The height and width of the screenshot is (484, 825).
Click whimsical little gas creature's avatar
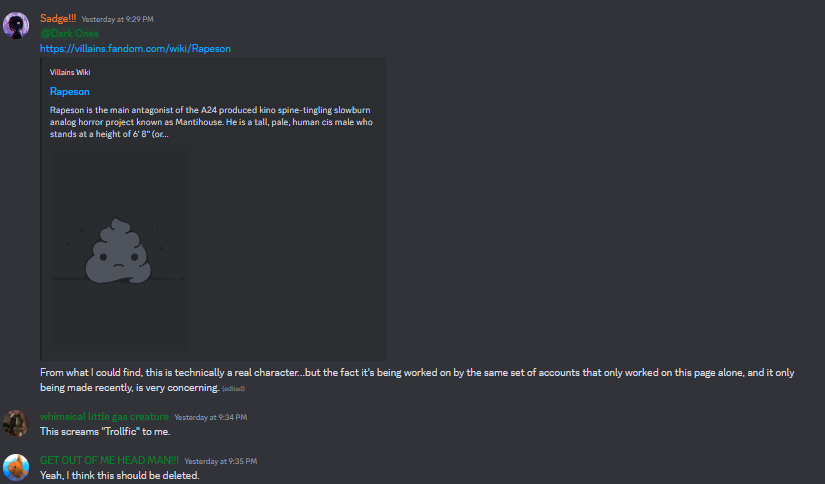point(16,424)
